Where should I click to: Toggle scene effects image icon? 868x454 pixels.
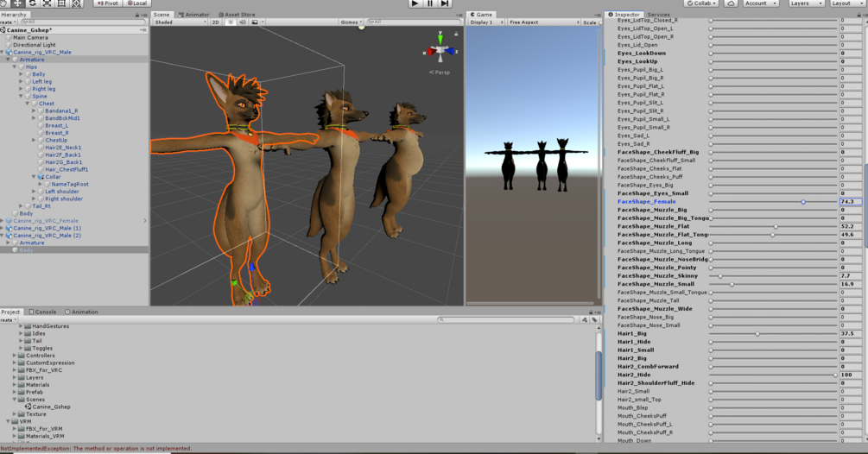click(x=255, y=22)
